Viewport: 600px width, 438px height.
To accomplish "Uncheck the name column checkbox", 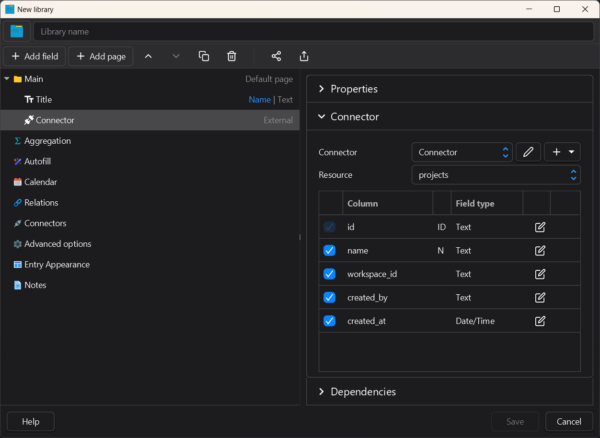I will (330, 250).
